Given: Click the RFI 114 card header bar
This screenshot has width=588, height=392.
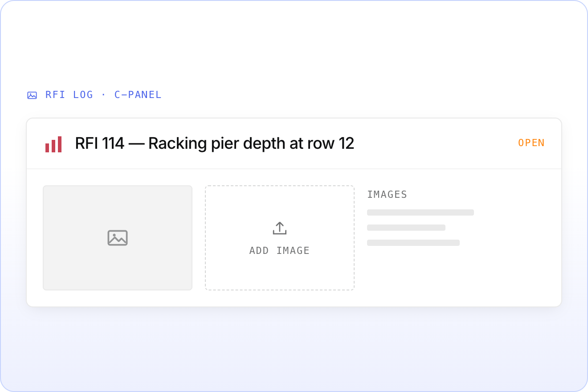Looking at the screenshot, I should (294, 143).
